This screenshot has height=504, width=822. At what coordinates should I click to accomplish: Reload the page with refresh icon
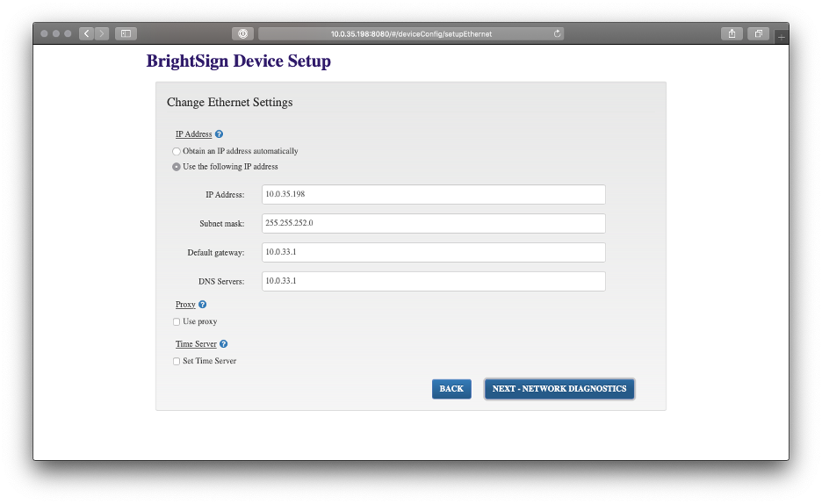(x=557, y=33)
